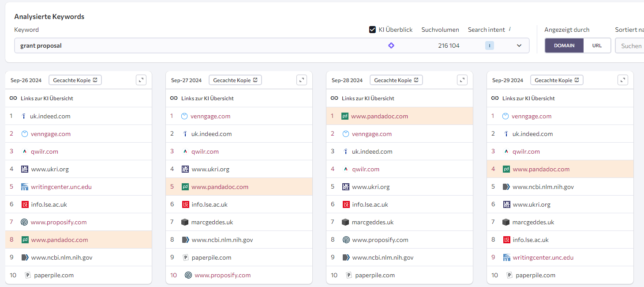Click the LSE favicon in Sep-26 column
The image size is (644, 287).
point(25,204)
